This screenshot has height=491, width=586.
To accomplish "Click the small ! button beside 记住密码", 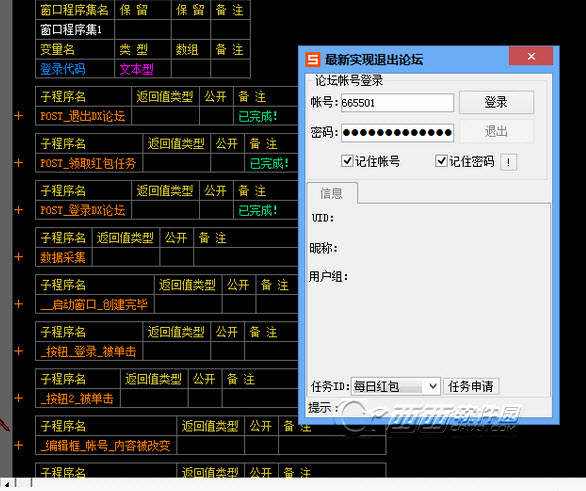I will (508, 162).
